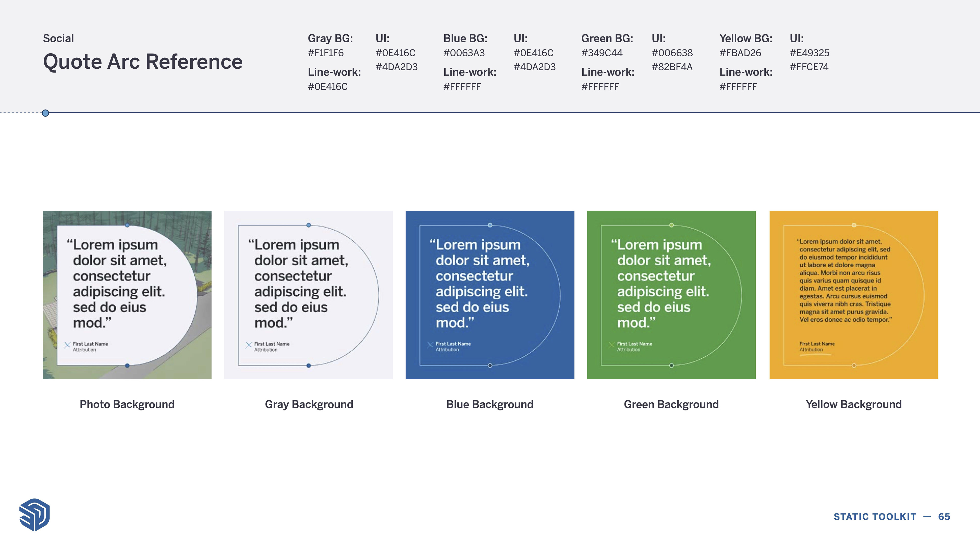The height and width of the screenshot is (551, 980).
Task: Click the Quote Arc Reference heading
Action: point(143,61)
